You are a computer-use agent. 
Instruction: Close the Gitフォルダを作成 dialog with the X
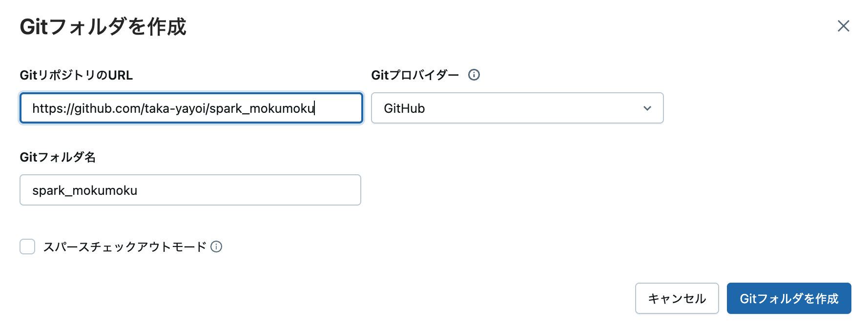pyautogui.click(x=843, y=26)
